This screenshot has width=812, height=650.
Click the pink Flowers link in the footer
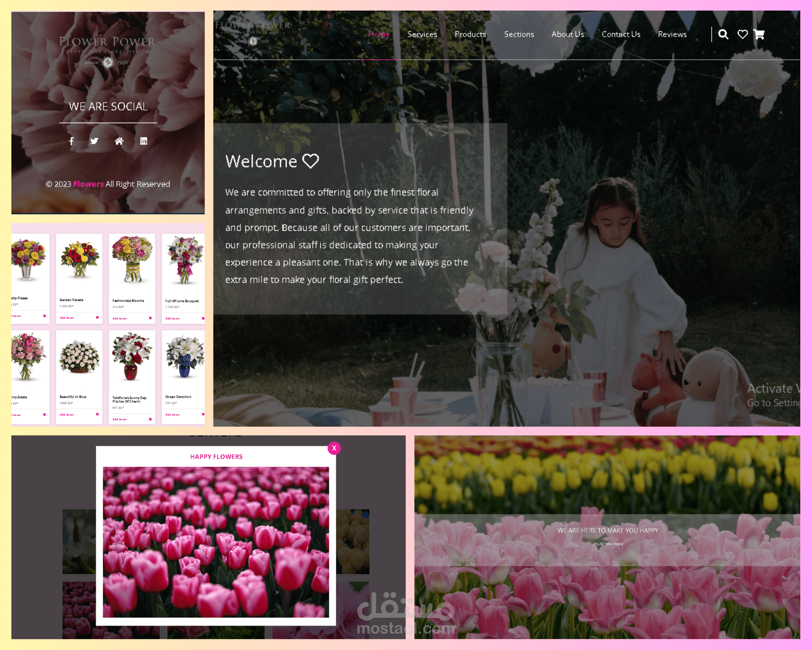click(x=89, y=184)
